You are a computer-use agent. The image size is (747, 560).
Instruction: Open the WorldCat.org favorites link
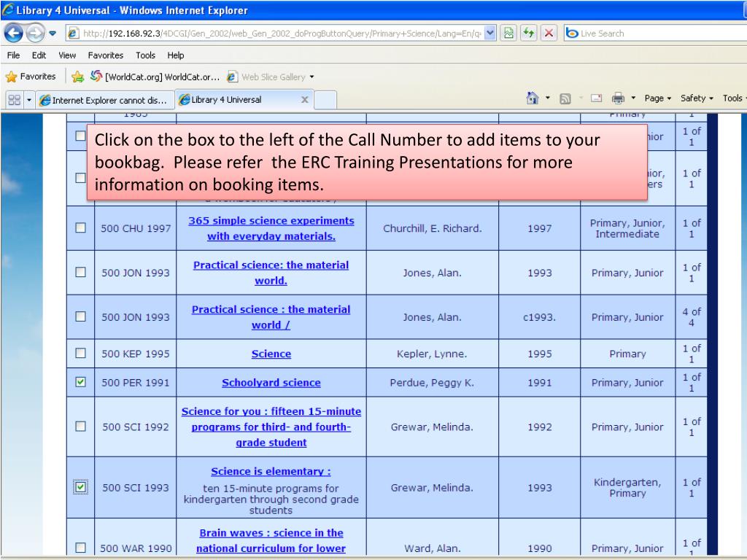pyautogui.click(x=155, y=76)
